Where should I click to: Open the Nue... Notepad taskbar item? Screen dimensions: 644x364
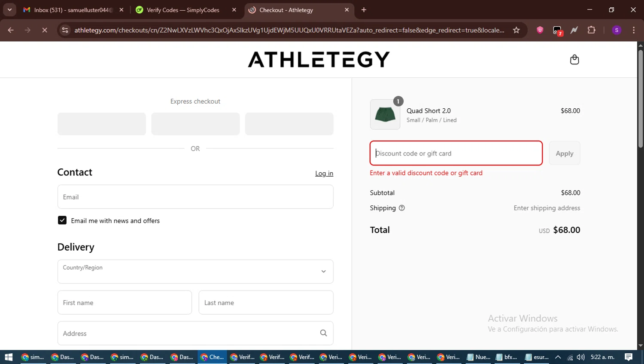point(479,357)
